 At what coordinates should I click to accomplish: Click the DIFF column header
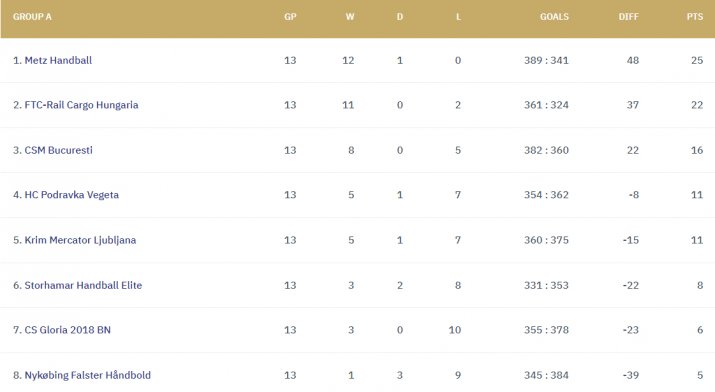[629, 17]
